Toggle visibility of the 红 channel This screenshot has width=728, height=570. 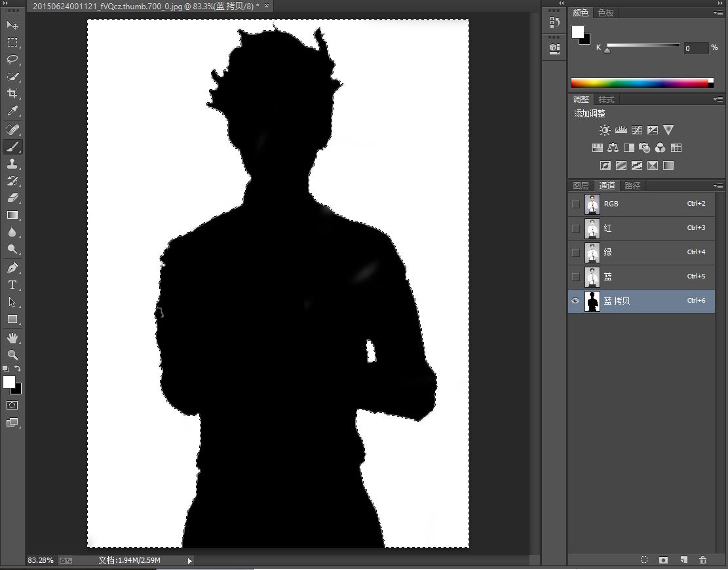tap(576, 228)
